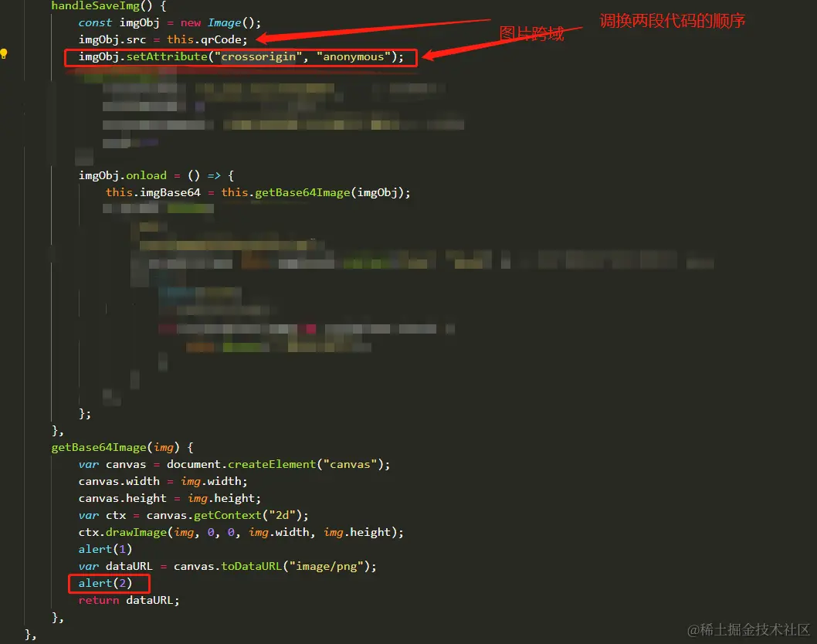Click the line 'const imgObj = new Image();'
The height and width of the screenshot is (644, 817).
pyautogui.click(x=169, y=23)
